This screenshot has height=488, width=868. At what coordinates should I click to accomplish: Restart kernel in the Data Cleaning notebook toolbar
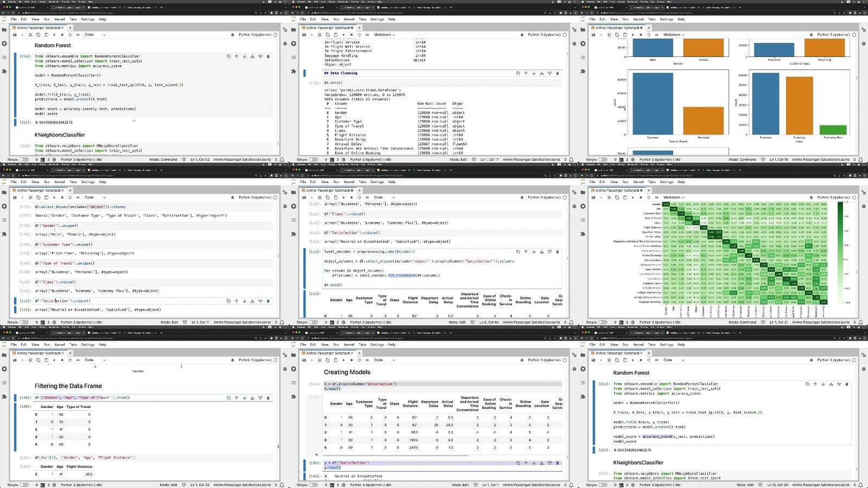point(359,35)
